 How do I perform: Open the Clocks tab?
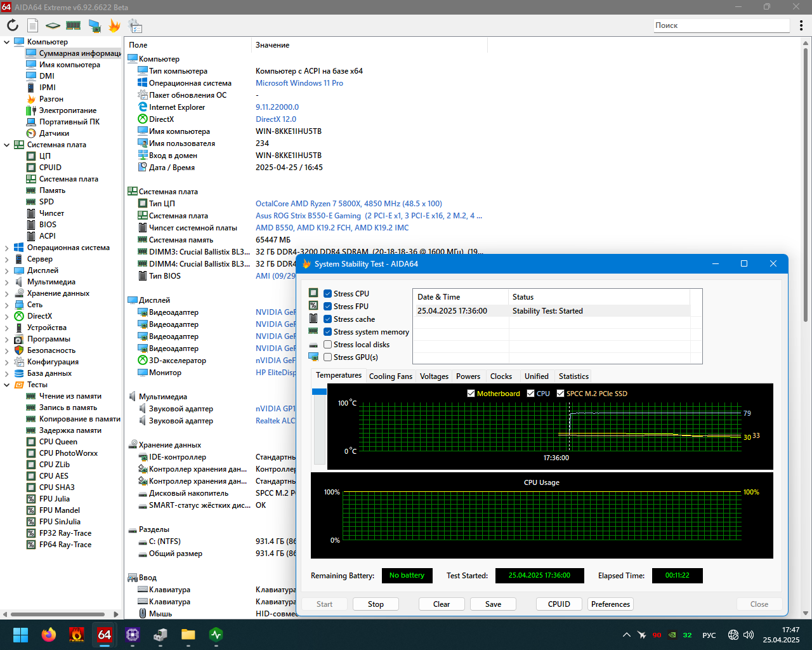[x=501, y=376]
